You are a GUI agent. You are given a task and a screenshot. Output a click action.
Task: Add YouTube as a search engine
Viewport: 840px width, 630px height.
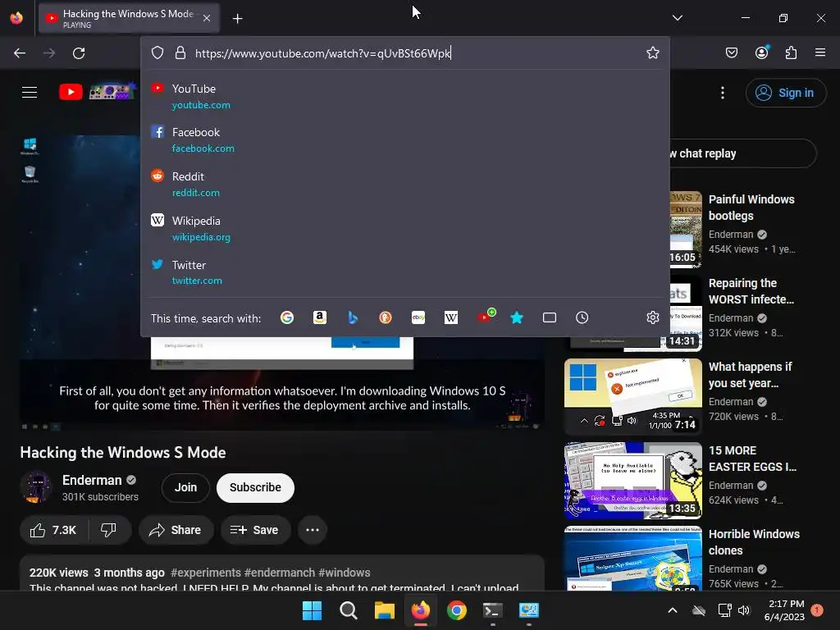(x=486, y=316)
